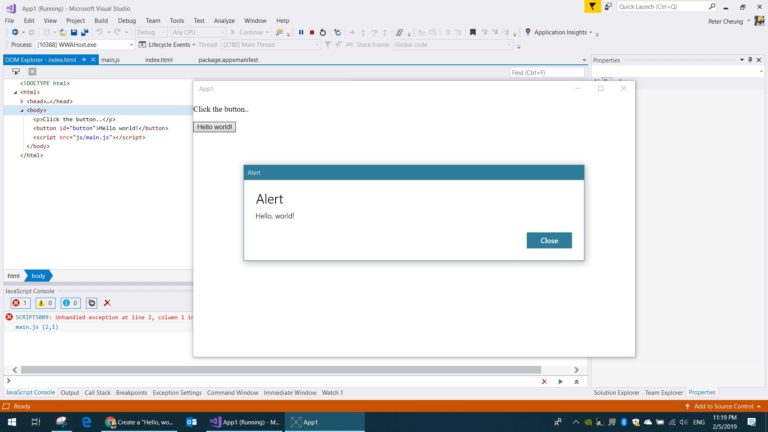Toggle the errors filter in JavaScript Console
This screenshot has height=432, width=768.
tap(20, 303)
